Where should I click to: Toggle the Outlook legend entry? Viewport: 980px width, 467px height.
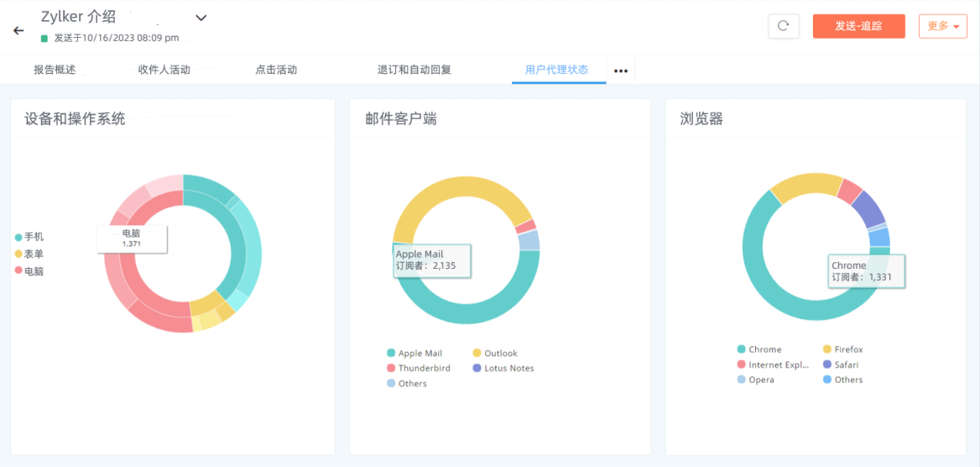point(495,353)
